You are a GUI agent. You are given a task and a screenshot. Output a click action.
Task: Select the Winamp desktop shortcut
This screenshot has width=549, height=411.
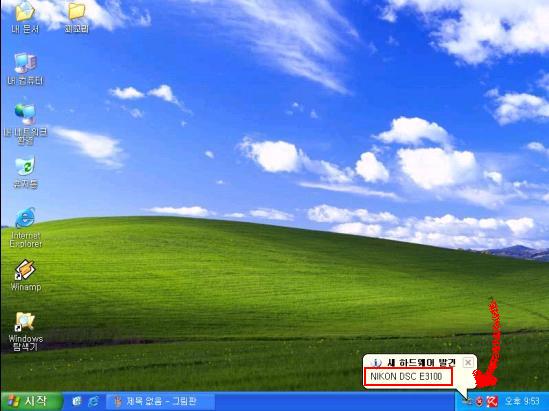(25, 276)
